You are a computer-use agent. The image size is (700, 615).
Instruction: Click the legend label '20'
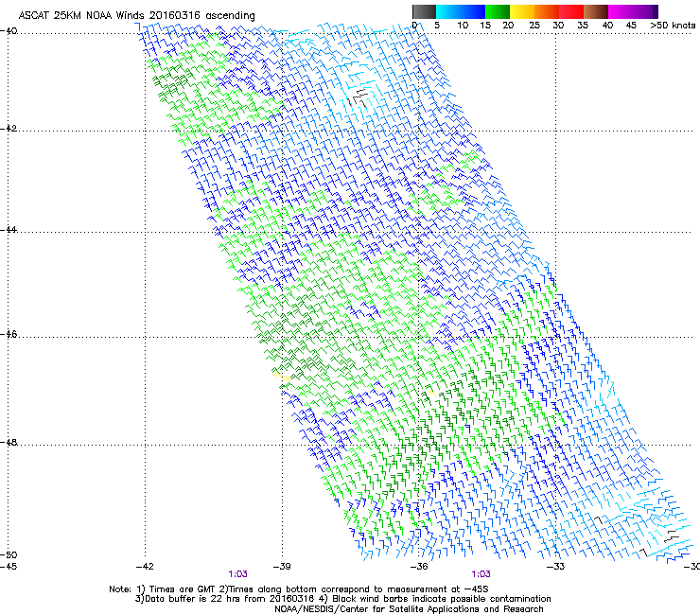pyautogui.click(x=508, y=25)
